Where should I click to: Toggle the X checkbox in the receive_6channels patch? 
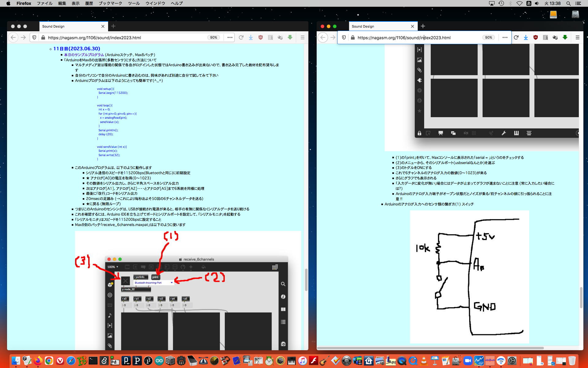coord(125,281)
